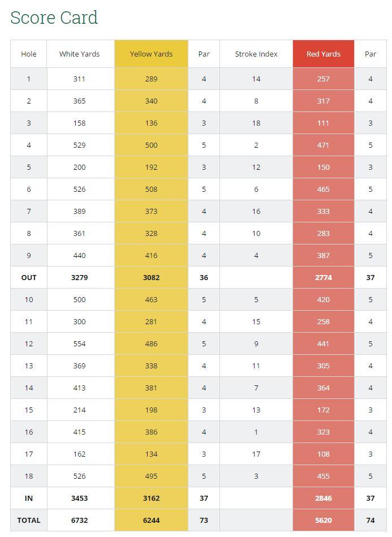The height and width of the screenshot is (537, 392).
Task: Select hole 17 red yards cell 108
Action: click(x=323, y=454)
